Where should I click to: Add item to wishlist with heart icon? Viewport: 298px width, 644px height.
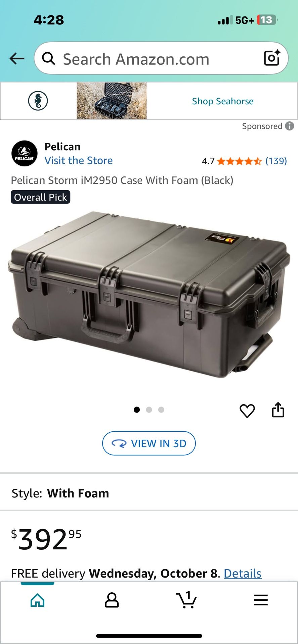247,411
